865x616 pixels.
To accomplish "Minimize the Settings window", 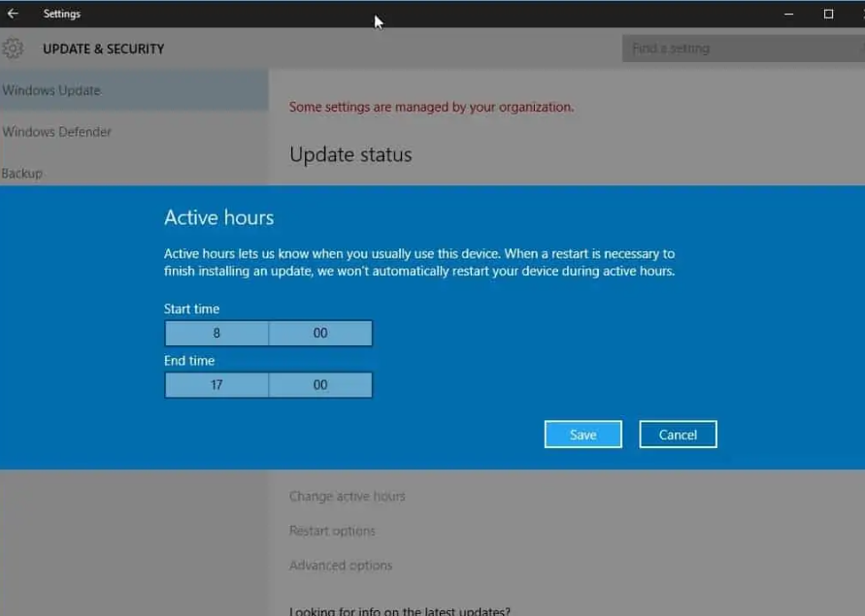I will point(789,14).
